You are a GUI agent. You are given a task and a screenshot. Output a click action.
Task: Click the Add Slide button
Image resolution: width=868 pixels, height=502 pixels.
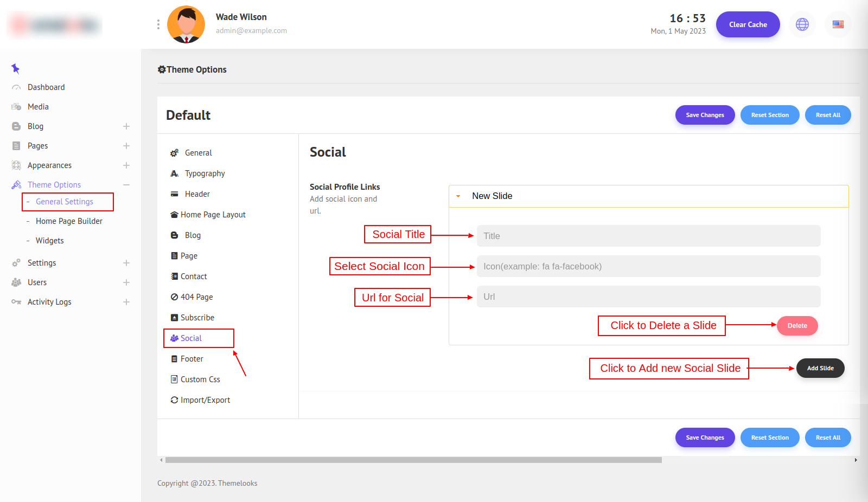point(820,368)
